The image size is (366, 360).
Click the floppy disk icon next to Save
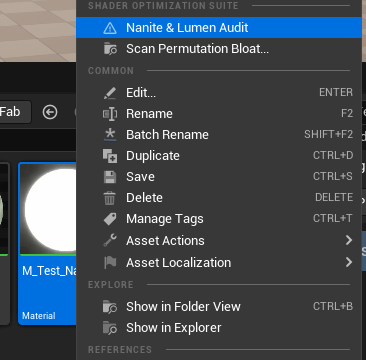click(x=110, y=177)
